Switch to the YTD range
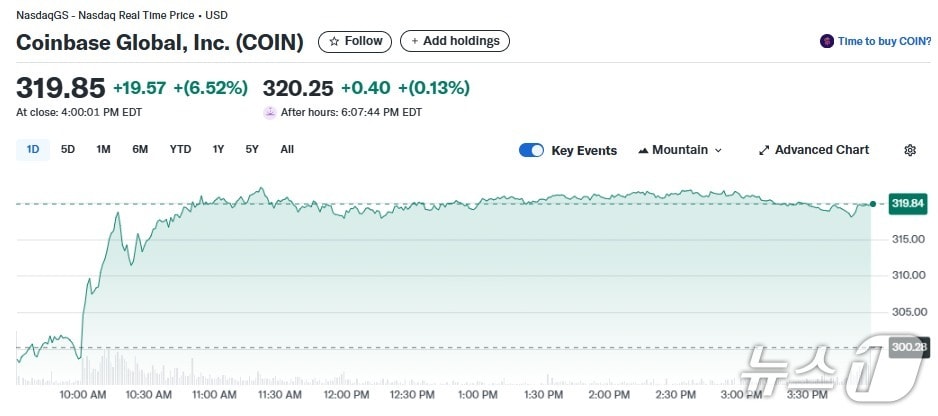 pos(180,149)
